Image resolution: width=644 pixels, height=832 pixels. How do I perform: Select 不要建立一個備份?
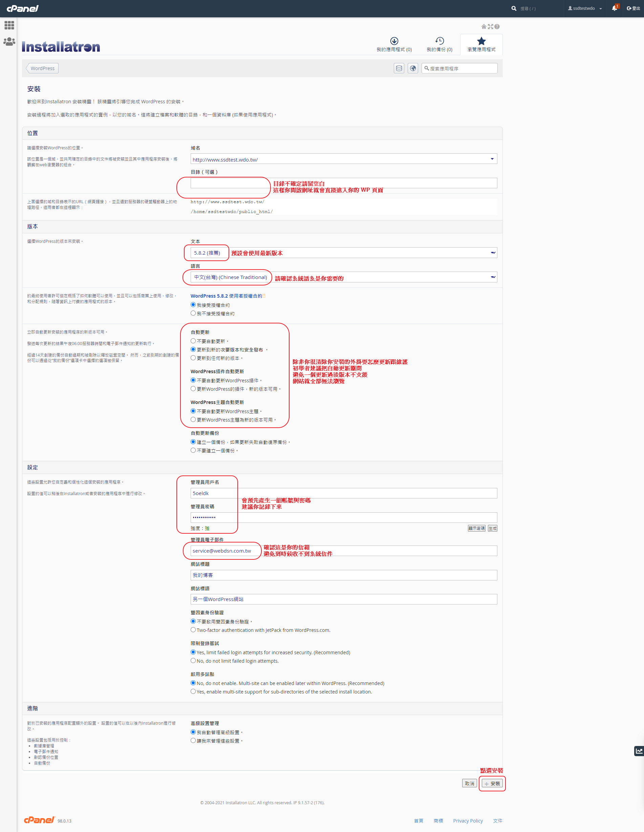[x=193, y=450]
